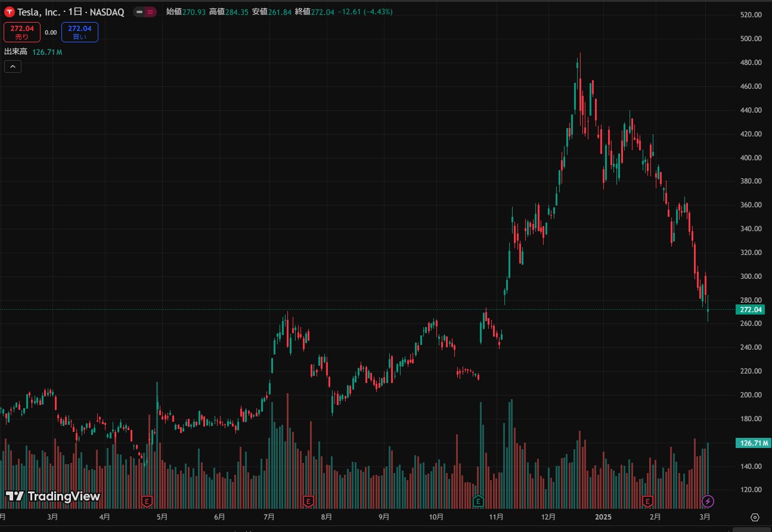Click the purple lightning event icon

[x=708, y=501]
